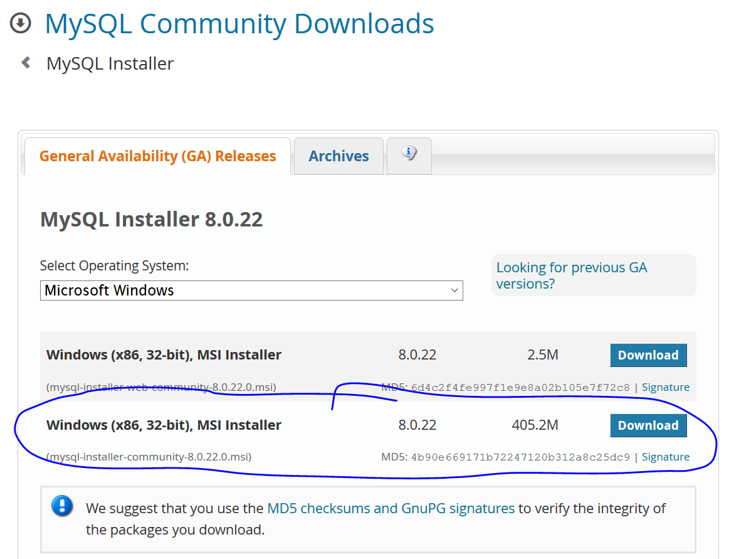Click the Signature link for the web installer
Image resolution: width=756 pixels, height=559 pixels.
click(665, 387)
